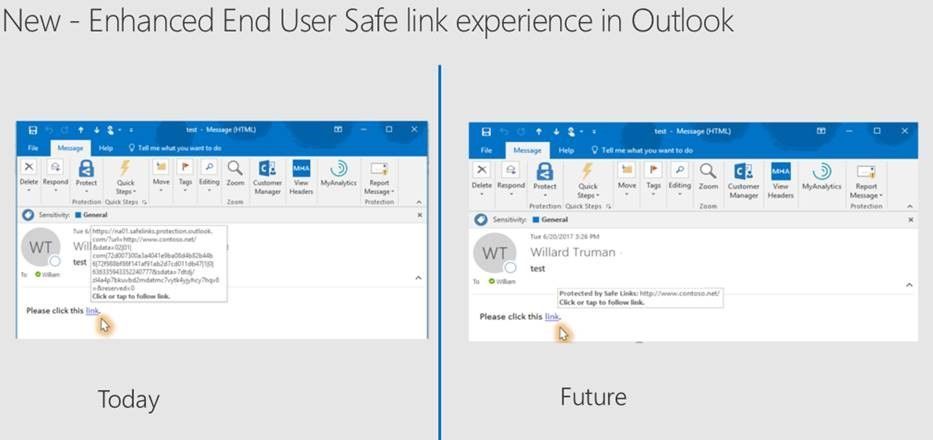
Task: Click sender name Willard Truman in Future window
Action: (572, 252)
